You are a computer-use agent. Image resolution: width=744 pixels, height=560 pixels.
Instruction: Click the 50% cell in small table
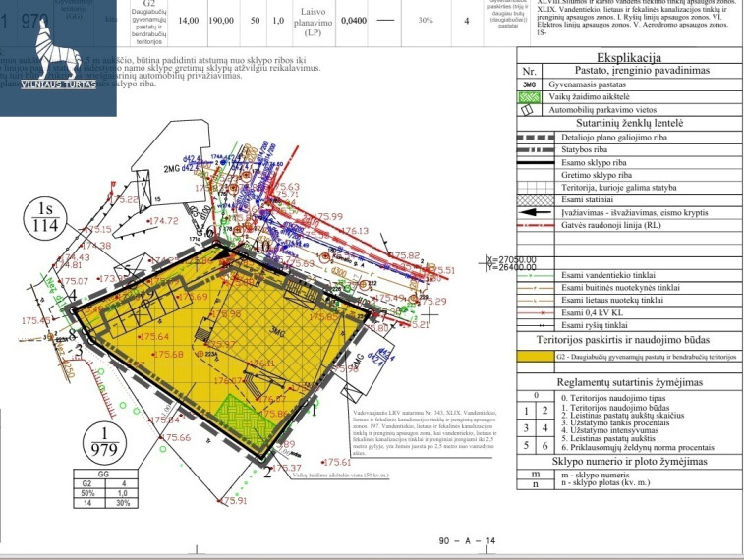(88, 493)
